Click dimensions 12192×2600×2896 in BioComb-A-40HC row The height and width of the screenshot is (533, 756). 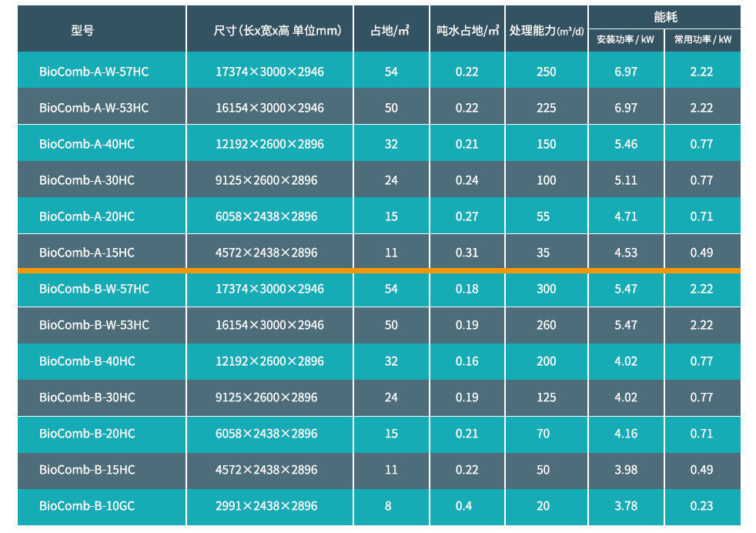[269, 144]
